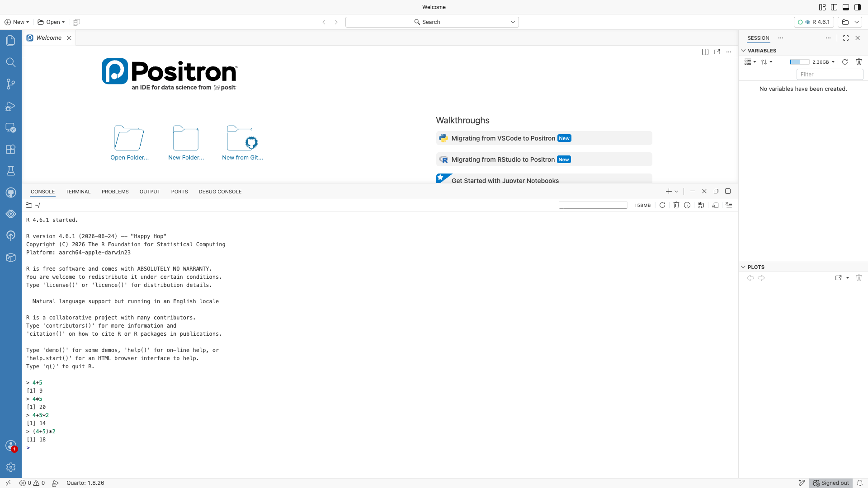This screenshot has width=868, height=488.
Task: Switch to the Debug Console tab
Action: tap(220, 192)
